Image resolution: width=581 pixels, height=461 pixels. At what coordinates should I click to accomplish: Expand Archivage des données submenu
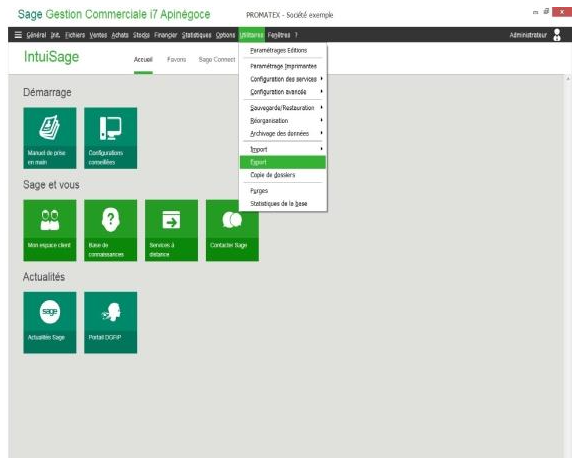(283, 133)
